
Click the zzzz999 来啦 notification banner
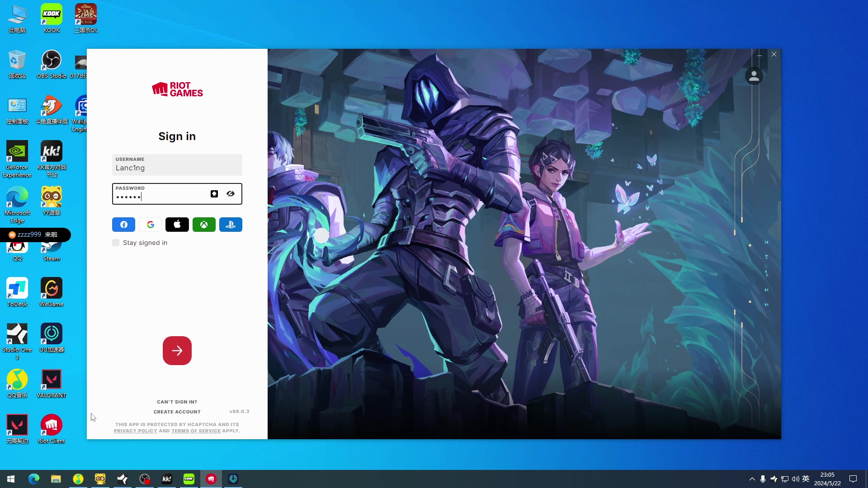point(35,235)
